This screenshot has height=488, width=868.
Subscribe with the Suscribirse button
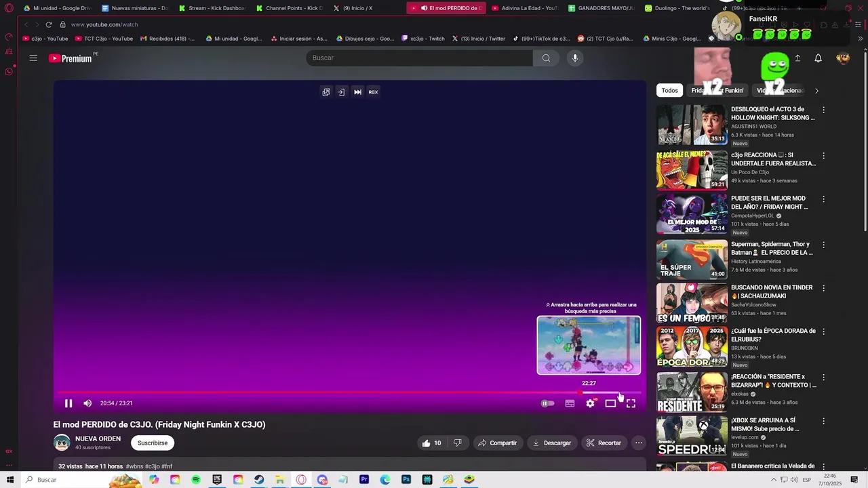(x=153, y=443)
